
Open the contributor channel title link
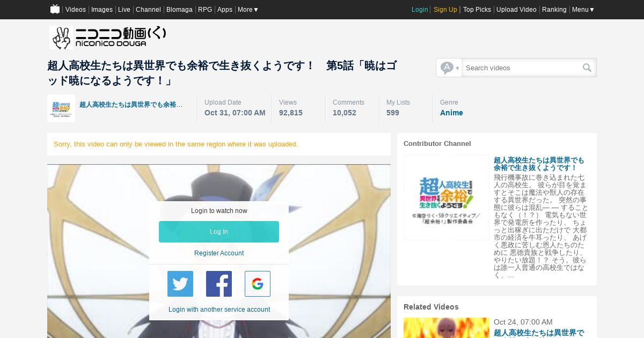point(539,164)
